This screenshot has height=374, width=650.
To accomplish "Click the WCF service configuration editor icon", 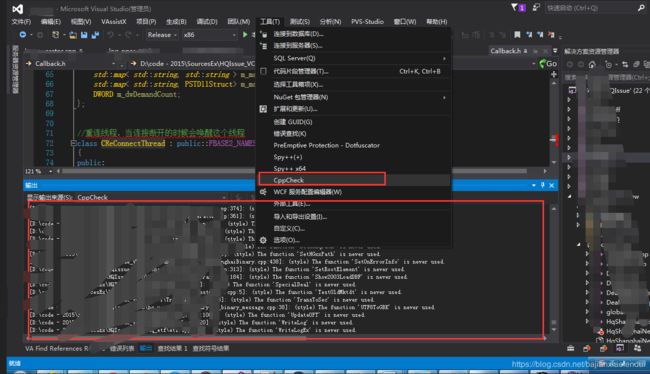I will pyautogui.click(x=263, y=192).
